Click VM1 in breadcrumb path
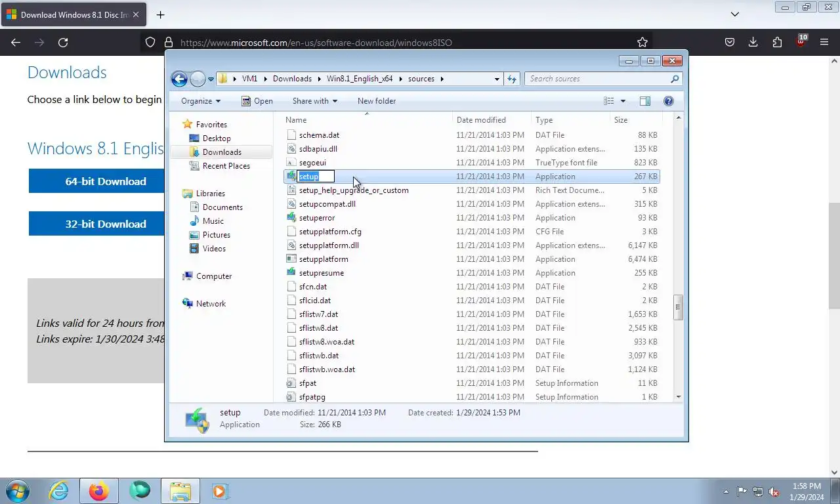The height and width of the screenshot is (504, 840). [x=249, y=79]
